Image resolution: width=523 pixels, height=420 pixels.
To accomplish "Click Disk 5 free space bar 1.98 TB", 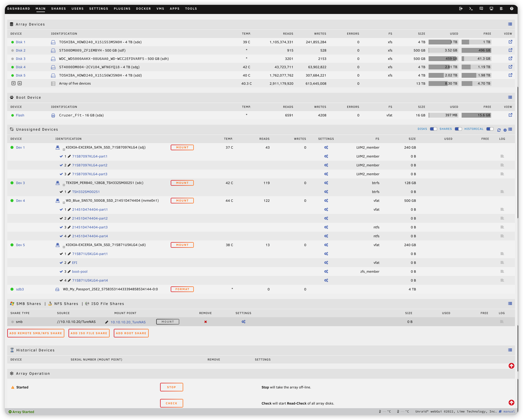I will (x=476, y=75).
